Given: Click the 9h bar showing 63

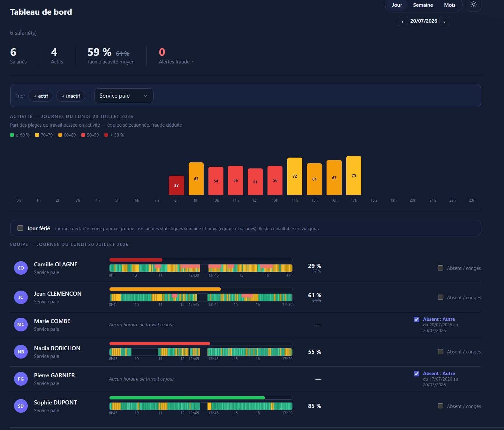Looking at the screenshot, I should tap(196, 179).
